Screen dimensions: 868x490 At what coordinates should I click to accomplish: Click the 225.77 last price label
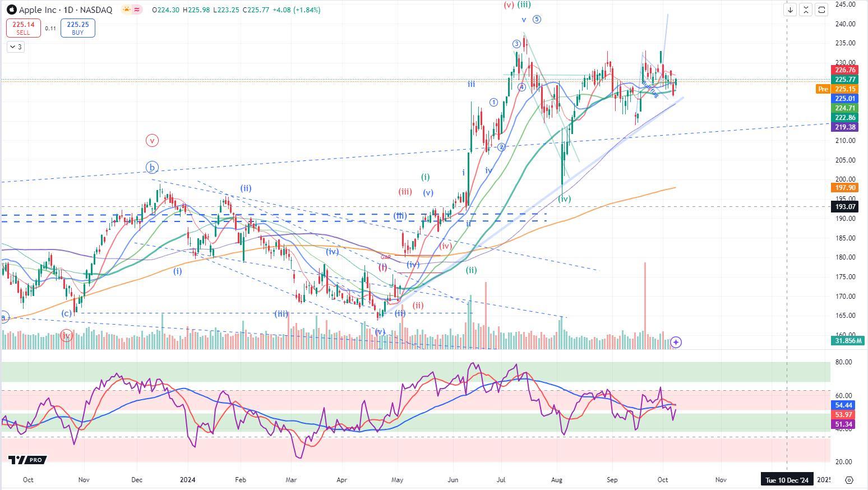[845, 80]
